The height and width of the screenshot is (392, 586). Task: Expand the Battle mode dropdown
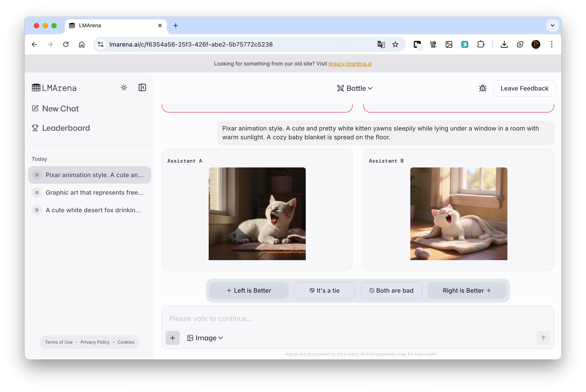point(354,88)
